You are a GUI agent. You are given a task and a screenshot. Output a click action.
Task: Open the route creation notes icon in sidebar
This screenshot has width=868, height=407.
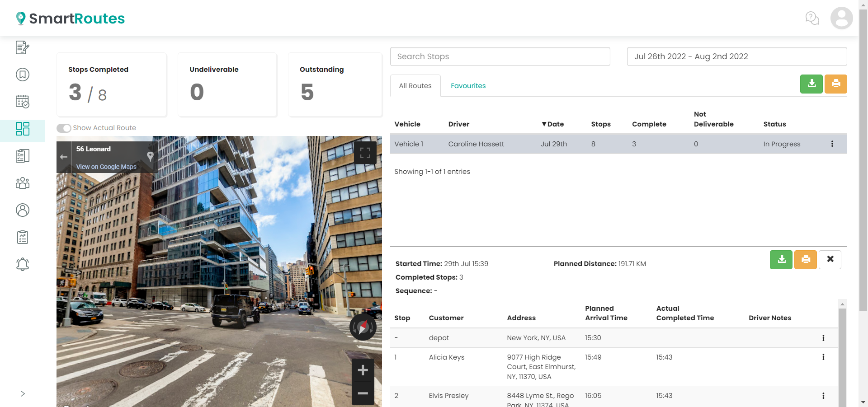coord(23,47)
